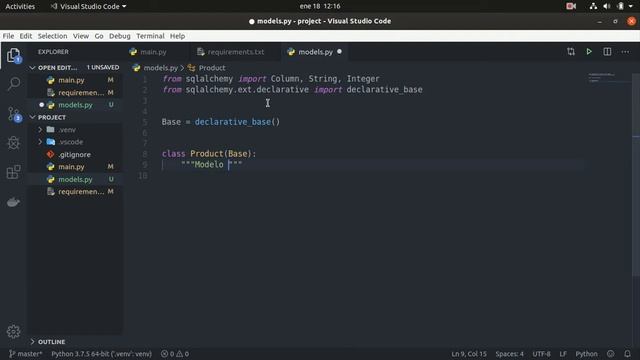Image resolution: width=640 pixels, height=360 pixels.
Task: Open the Manage gear settings icon
Action: pyautogui.click(x=13, y=331)
